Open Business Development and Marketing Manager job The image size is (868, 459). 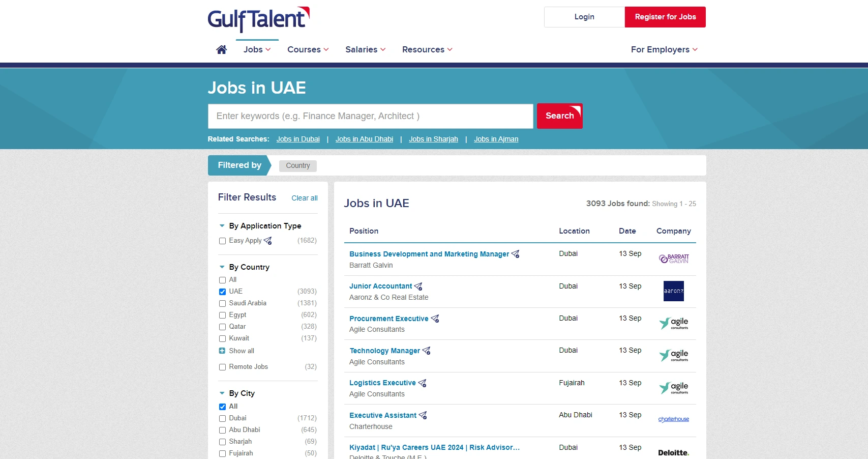pos(429,254)
